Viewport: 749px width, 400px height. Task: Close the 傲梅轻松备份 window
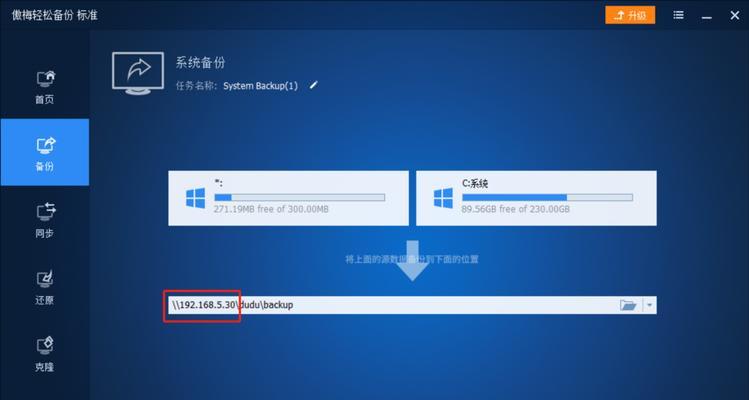tap(735, 15)
